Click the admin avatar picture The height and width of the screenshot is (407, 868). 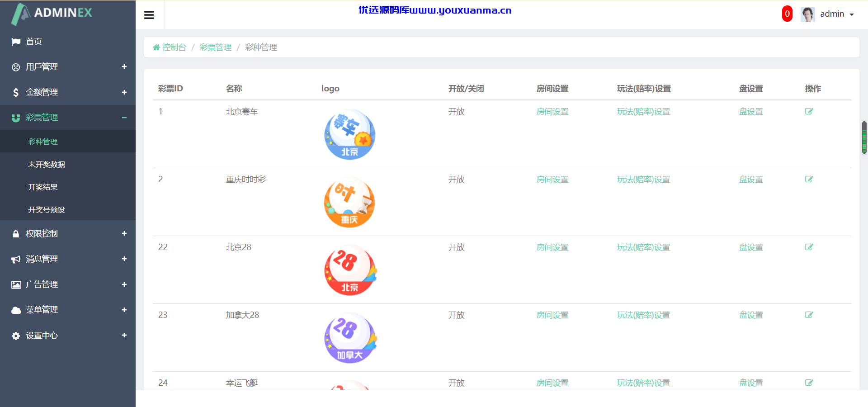click(808, 14)
